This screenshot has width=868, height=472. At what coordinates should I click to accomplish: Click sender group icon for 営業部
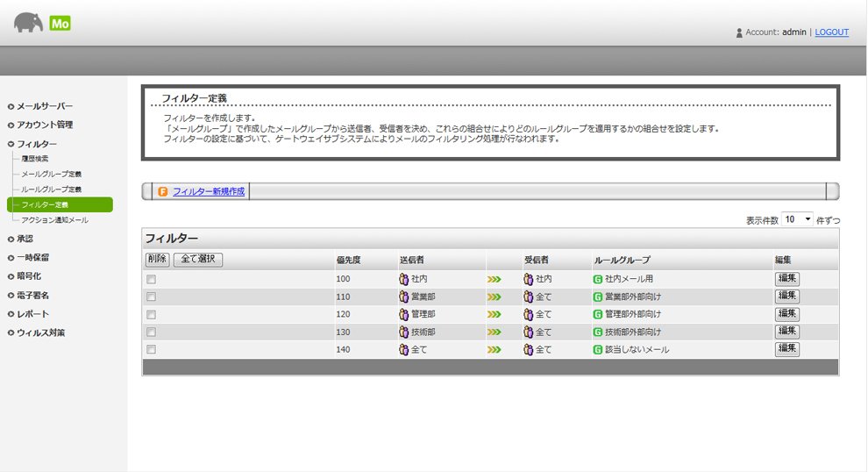403,297
